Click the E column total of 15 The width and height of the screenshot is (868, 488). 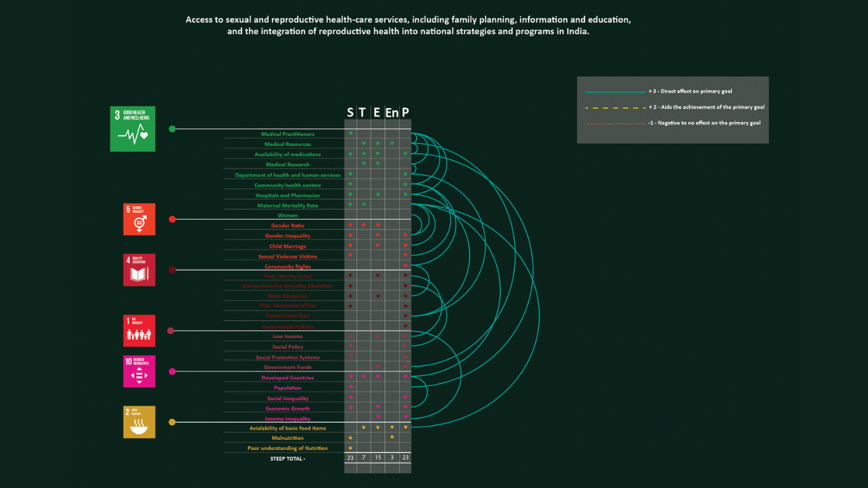click(377, 457)
